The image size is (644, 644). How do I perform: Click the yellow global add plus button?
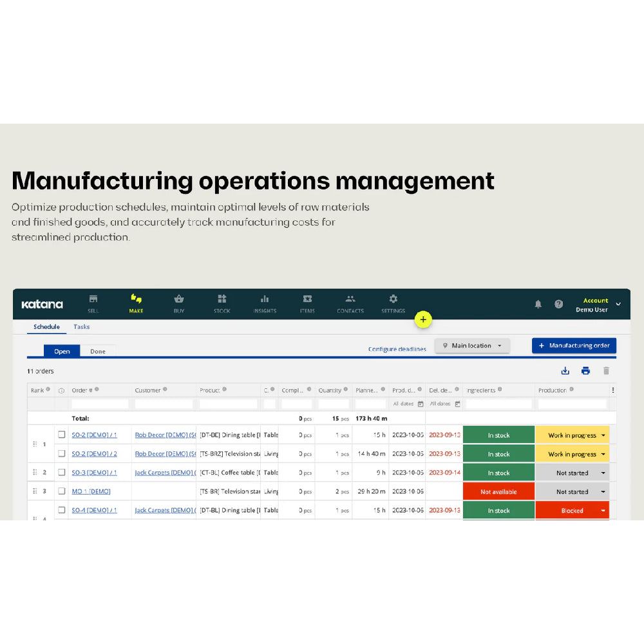click(x=423, y=319)
